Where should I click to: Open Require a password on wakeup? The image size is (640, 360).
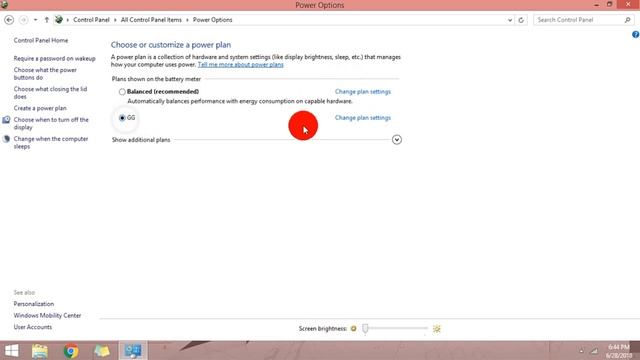54,58
